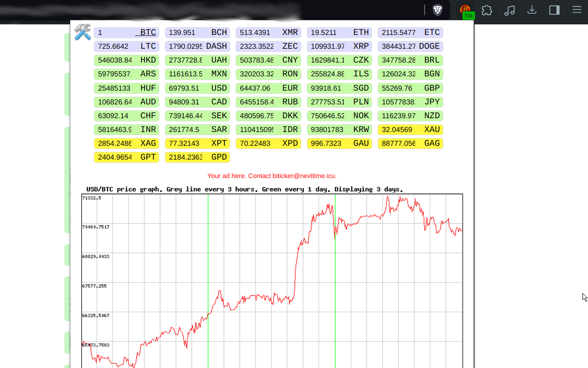Click the Brave Shields lion icon
Screen dimensions: 588x368
click(x=438, y=10)
